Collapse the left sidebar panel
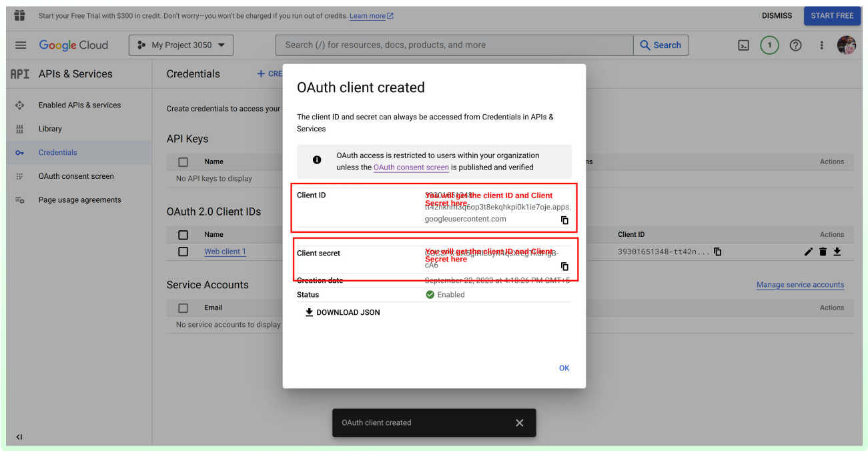The width and height of the screenshot is (868, 451). pyautogui.click(x=19, y=437)
